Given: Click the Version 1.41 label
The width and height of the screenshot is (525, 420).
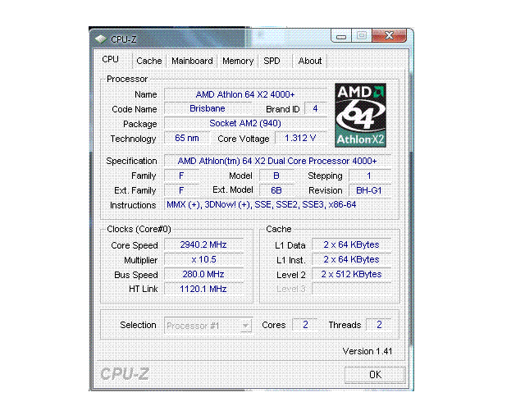Looking at the screenshot, I should 367,351.
